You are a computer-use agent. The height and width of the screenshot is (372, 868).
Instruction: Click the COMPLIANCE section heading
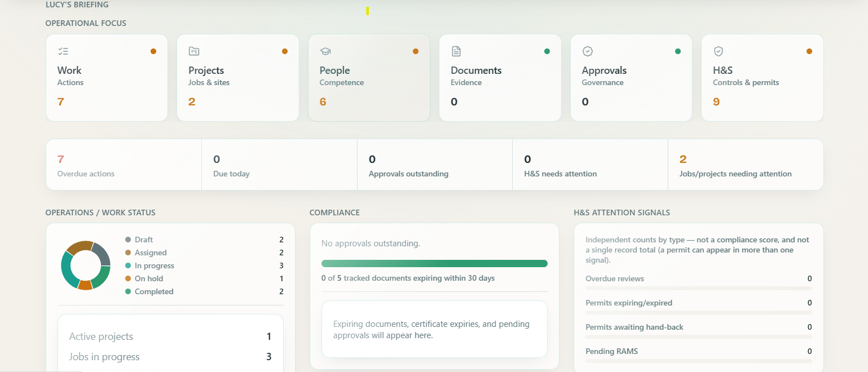coord(334,212)
